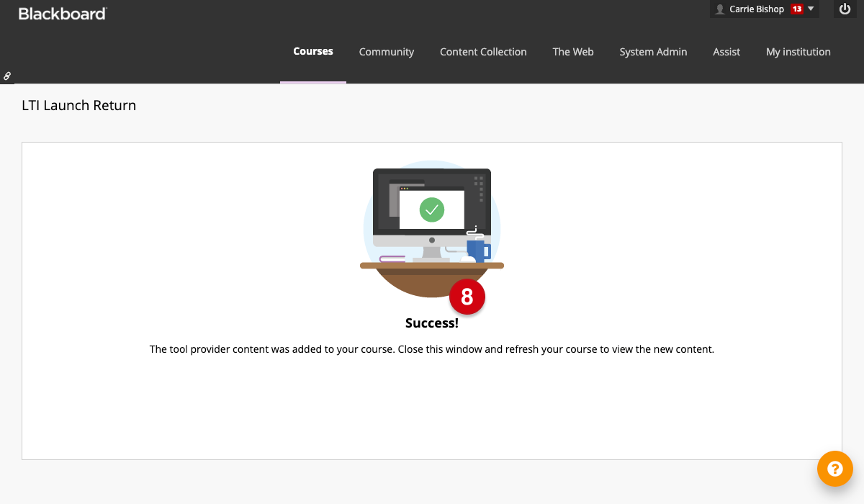Click the computer success illustration

[x=432, y=229]
